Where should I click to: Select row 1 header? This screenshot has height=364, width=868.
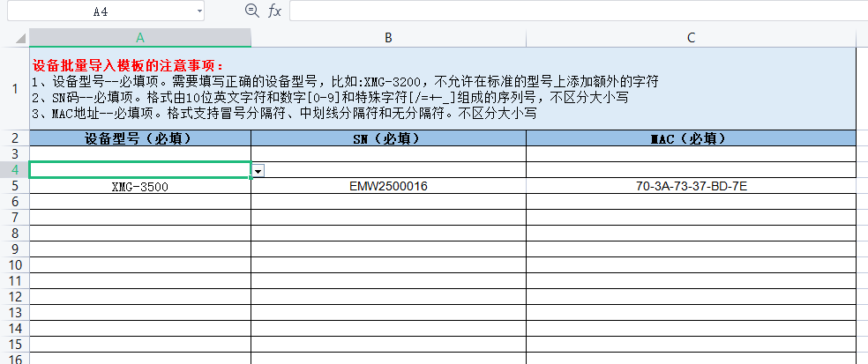pyautogui.click(x=14, y=88)
